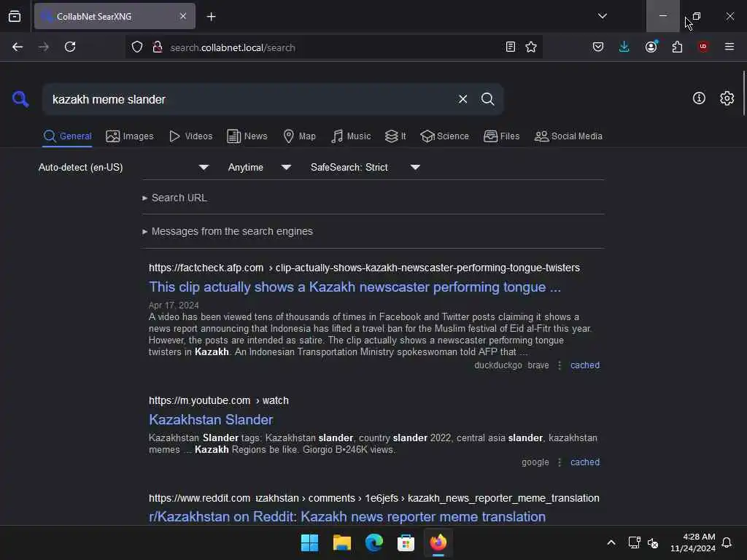The height and width of the screenshot is (560, 747).
Task: Open the SafeSearch: Strict dropdown
Action: coord(365,167)
